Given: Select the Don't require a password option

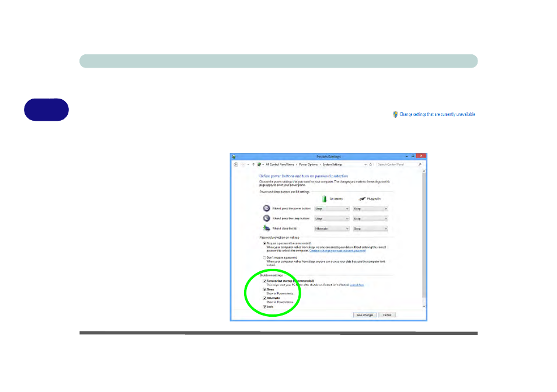Looking at the screenshot, I should [x=264, y=258].
